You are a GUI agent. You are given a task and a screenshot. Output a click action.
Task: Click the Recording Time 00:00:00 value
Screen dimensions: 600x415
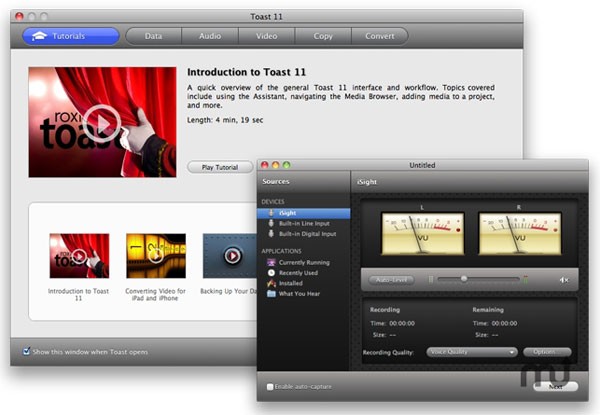(x=402, y=323)
